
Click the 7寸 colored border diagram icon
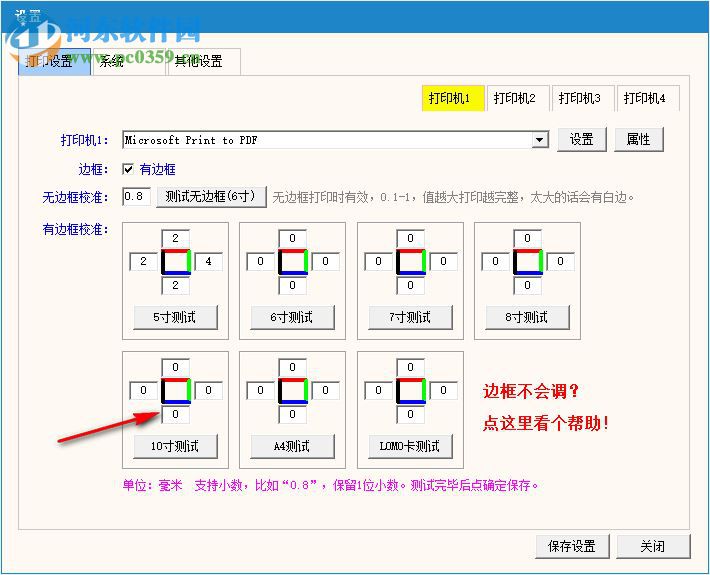(411, 262)
